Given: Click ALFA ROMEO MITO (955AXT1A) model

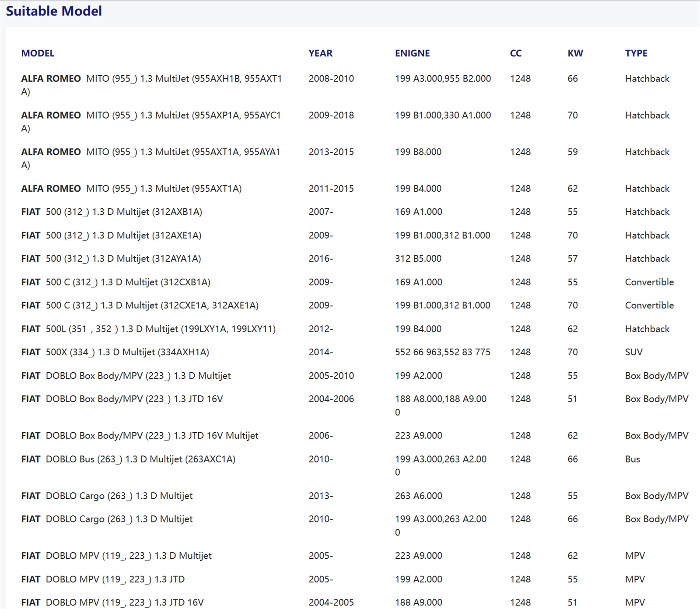Looking at the screenshot, I should 131,189.
